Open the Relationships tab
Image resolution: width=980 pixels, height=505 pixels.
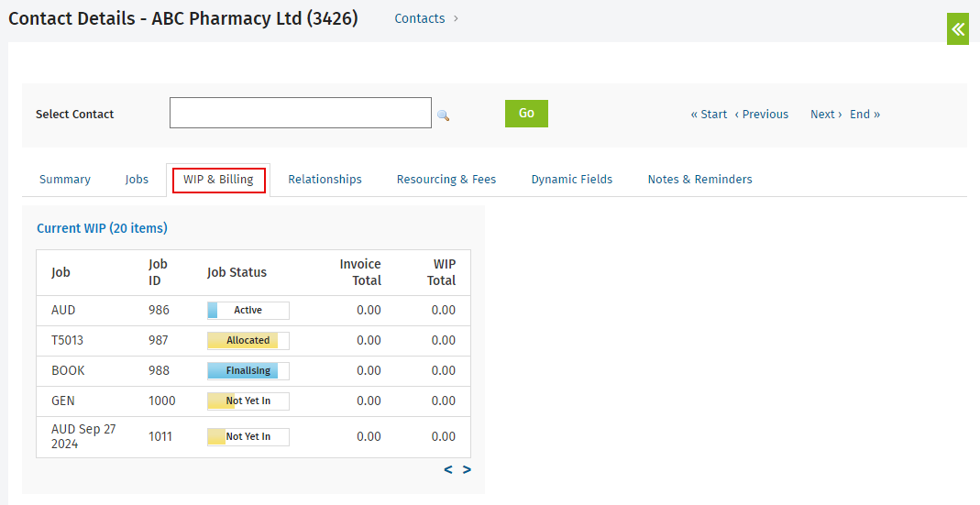pyautogui.click(x=325, y=180)
